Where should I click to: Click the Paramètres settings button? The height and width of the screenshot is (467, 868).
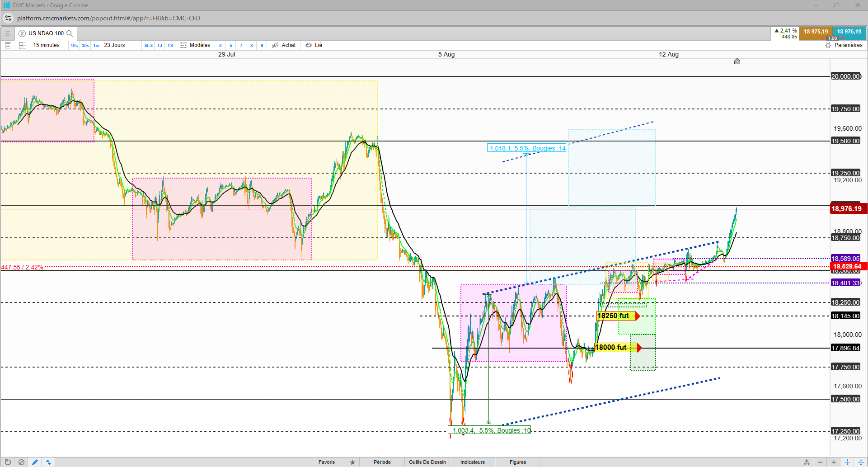tap(844, 45)
